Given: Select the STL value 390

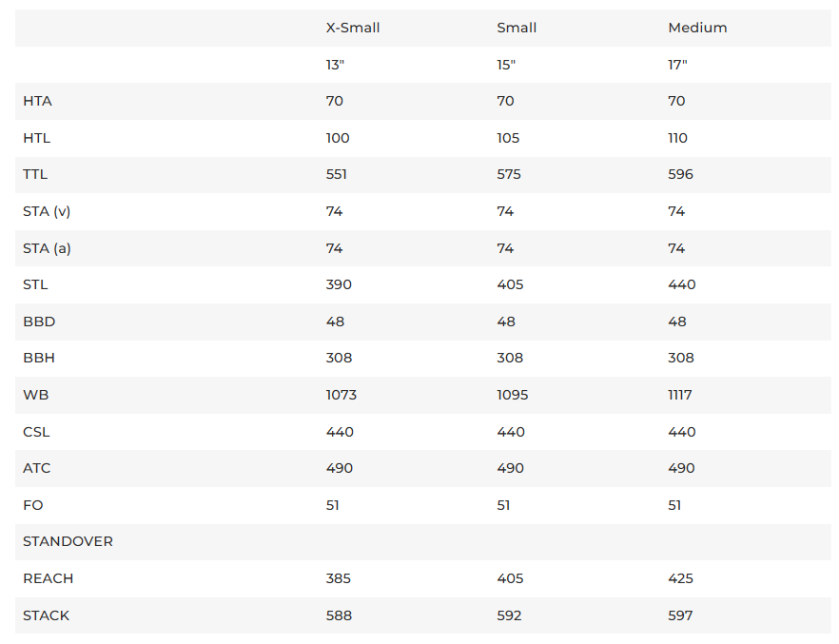Looking at the screenshot, I should 339,284.
